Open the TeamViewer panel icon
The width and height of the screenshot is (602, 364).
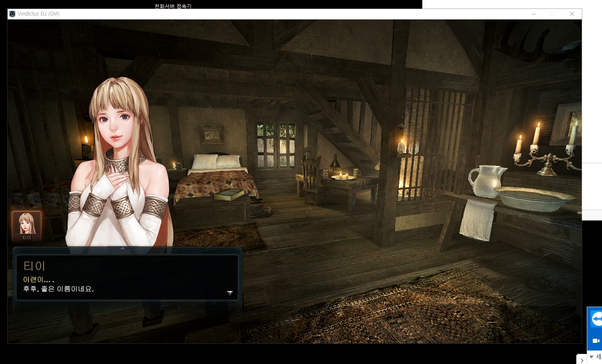click(597, 319)
